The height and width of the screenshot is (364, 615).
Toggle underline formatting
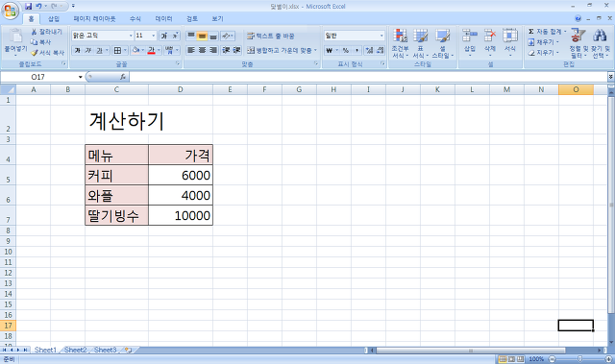99,50
